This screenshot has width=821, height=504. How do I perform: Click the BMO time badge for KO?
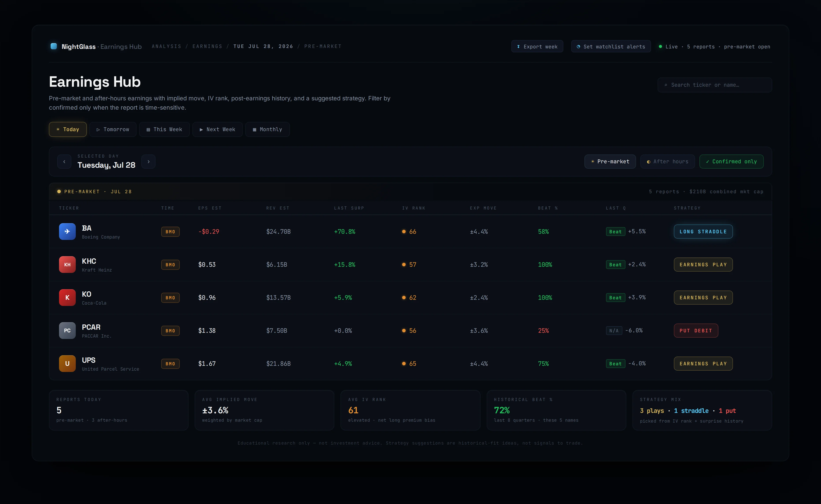point(170,298)
